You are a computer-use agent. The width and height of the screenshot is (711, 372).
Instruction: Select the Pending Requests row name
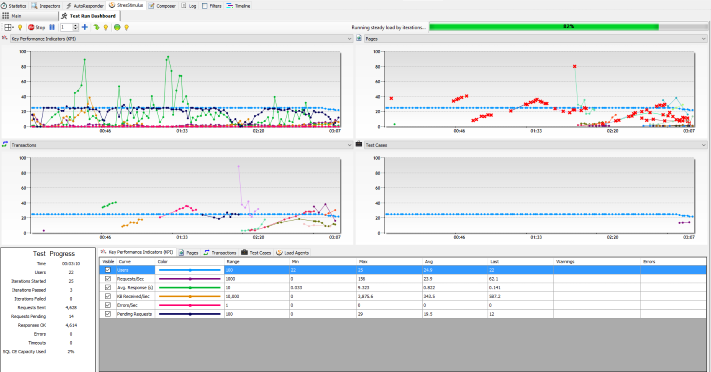(x=134, y=314)
